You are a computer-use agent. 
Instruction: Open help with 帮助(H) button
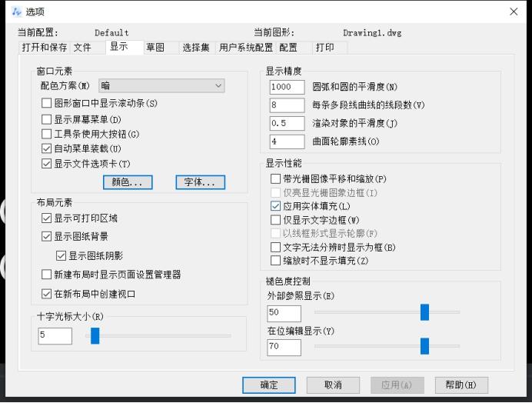point(461,385)
